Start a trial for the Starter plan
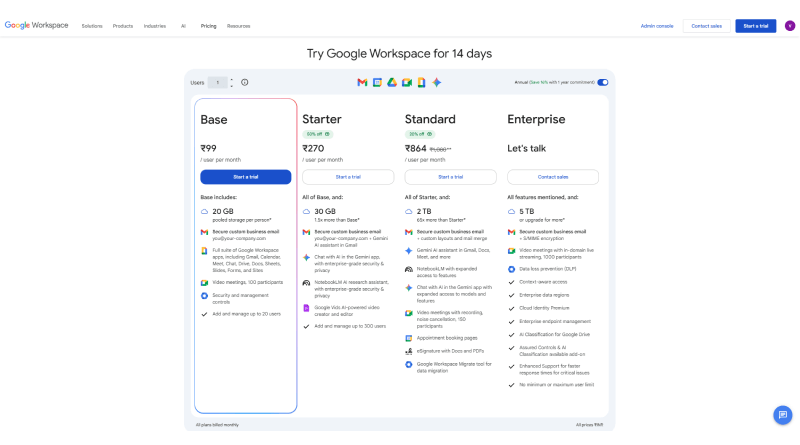The image size is (800, 445). pyautogui.click(x=348, y=177)
